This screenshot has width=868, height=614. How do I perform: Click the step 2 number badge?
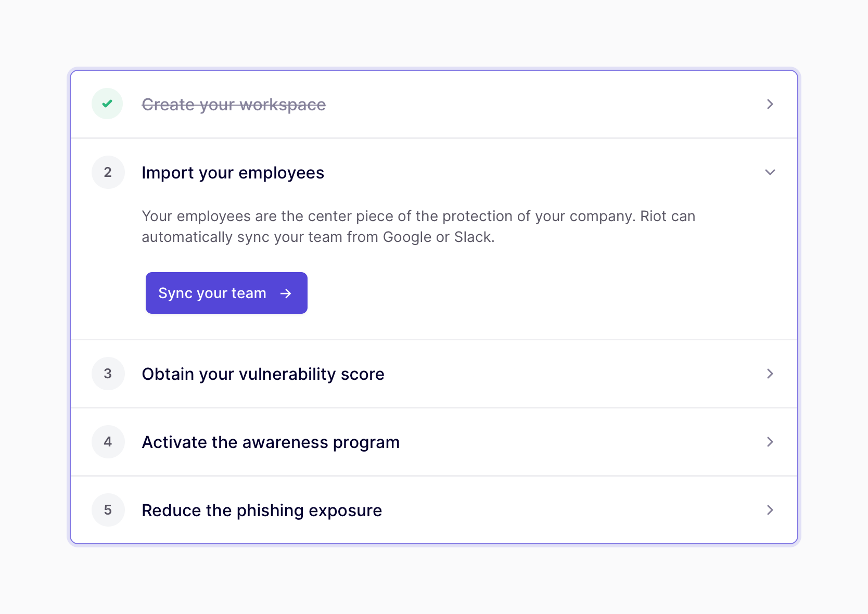pos(108,172)
